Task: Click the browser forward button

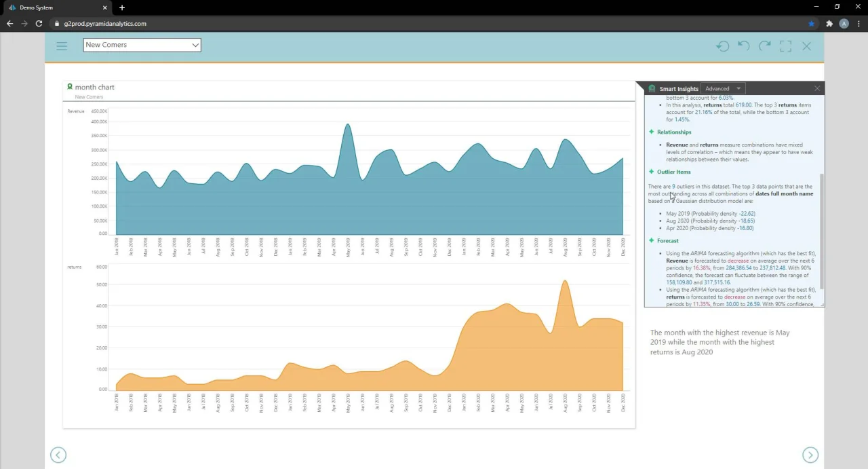Action: click(24, 24)
